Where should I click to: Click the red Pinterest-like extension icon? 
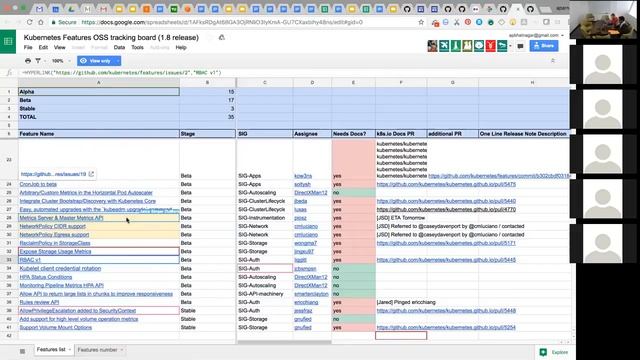[x=468, y=22]
